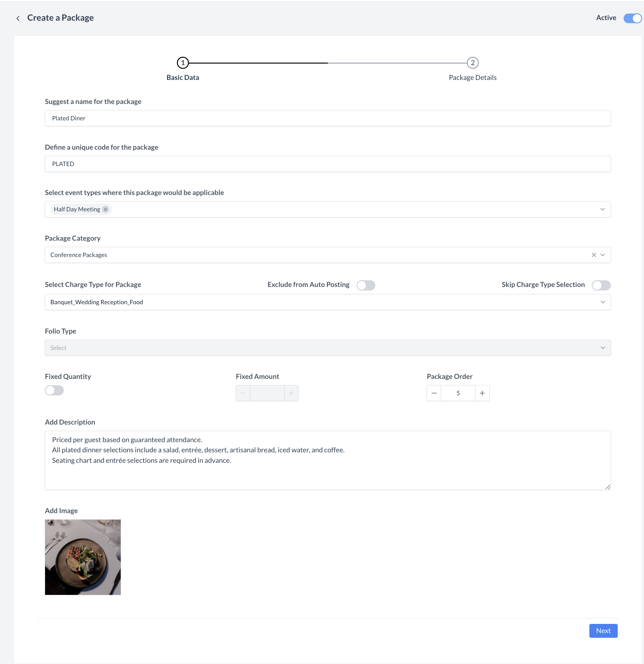Screen dimensions: 644x664
Task: Open the Package Category dropdown arrow
Action: [603, 255]
